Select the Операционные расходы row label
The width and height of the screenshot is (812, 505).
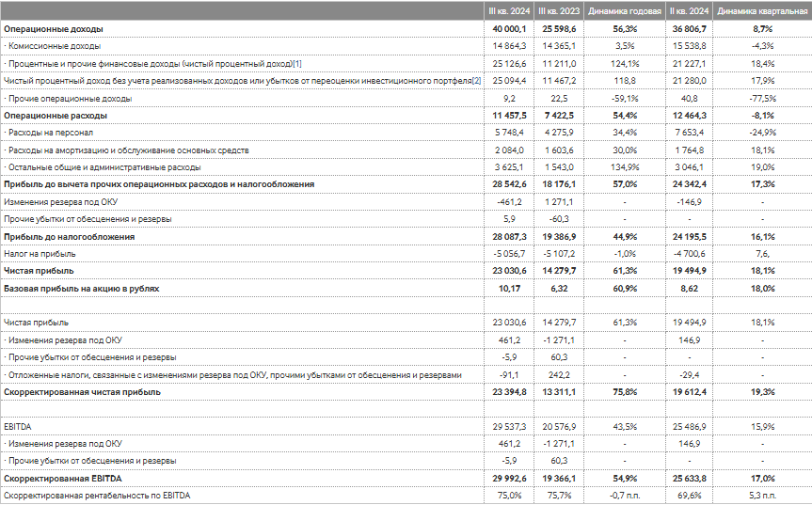(56, 116)
